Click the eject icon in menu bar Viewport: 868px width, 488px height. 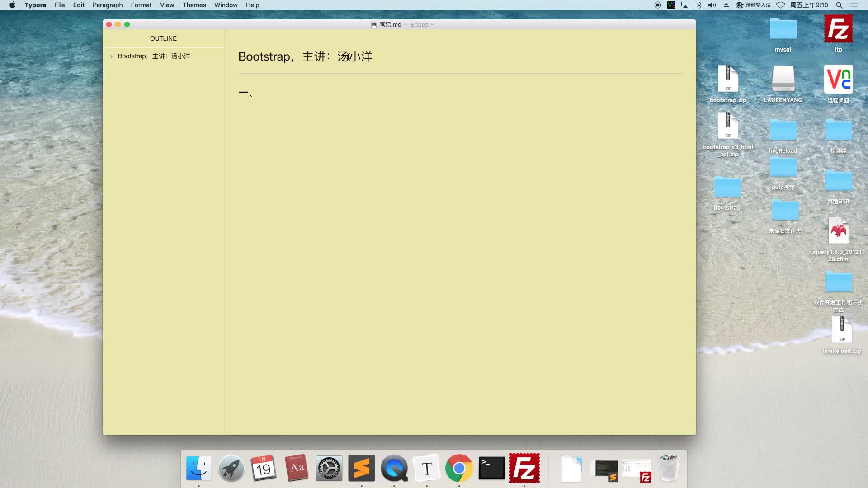[726, 5]
